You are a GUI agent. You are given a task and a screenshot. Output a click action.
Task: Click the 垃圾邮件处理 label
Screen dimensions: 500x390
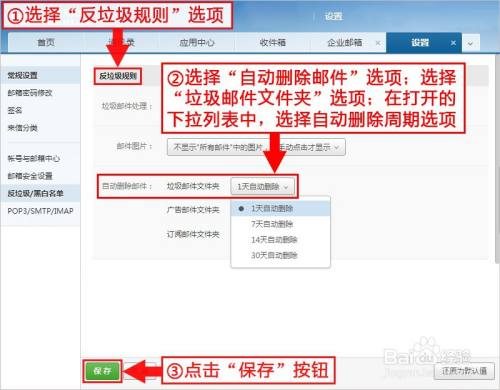coord(127,106)
